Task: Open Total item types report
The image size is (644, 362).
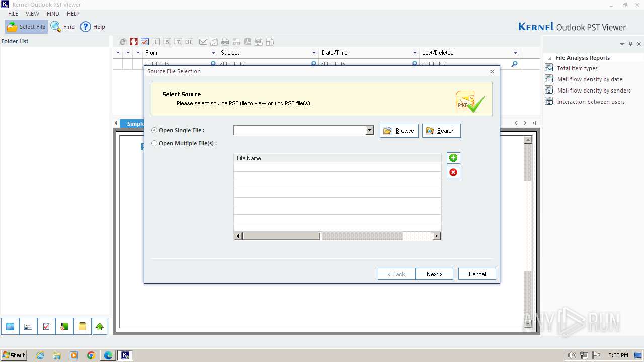Action: click(577, 68)
